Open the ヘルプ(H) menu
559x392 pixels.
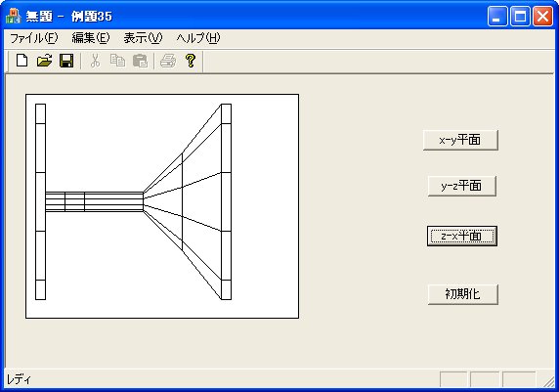[198, 38]
